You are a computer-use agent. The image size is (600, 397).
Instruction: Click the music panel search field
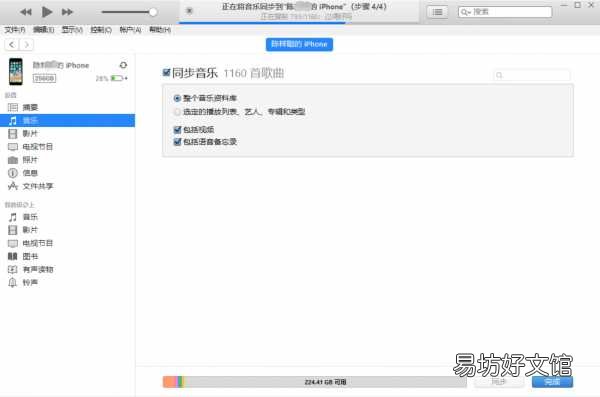pyautogui.click(x=532, y=75)
